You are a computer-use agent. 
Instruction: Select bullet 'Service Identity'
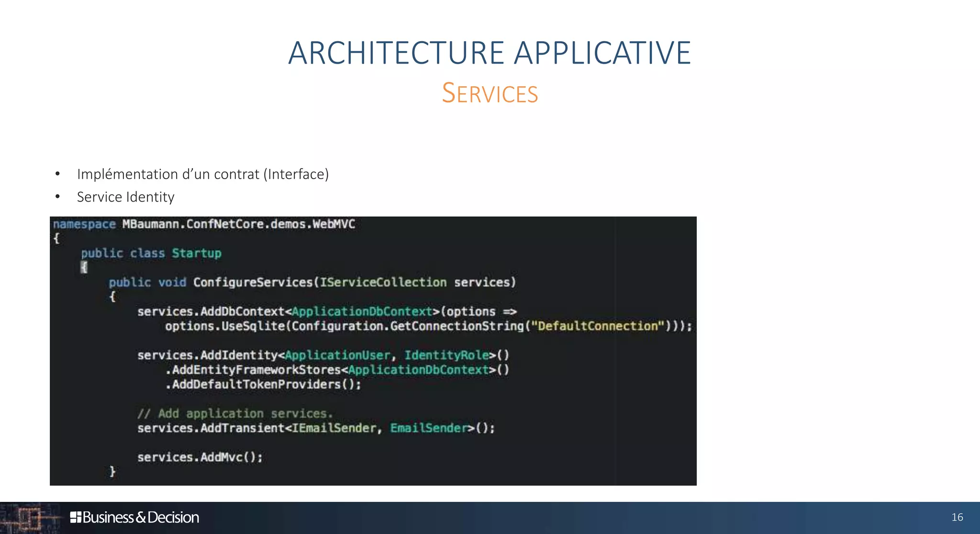click(x=126, y=197)
